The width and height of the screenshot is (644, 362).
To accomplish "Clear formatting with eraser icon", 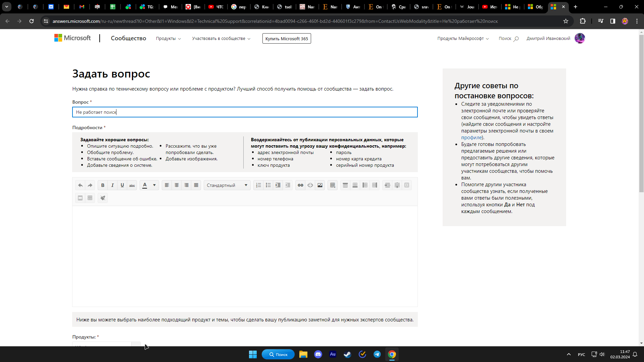I will pos(103,198).
